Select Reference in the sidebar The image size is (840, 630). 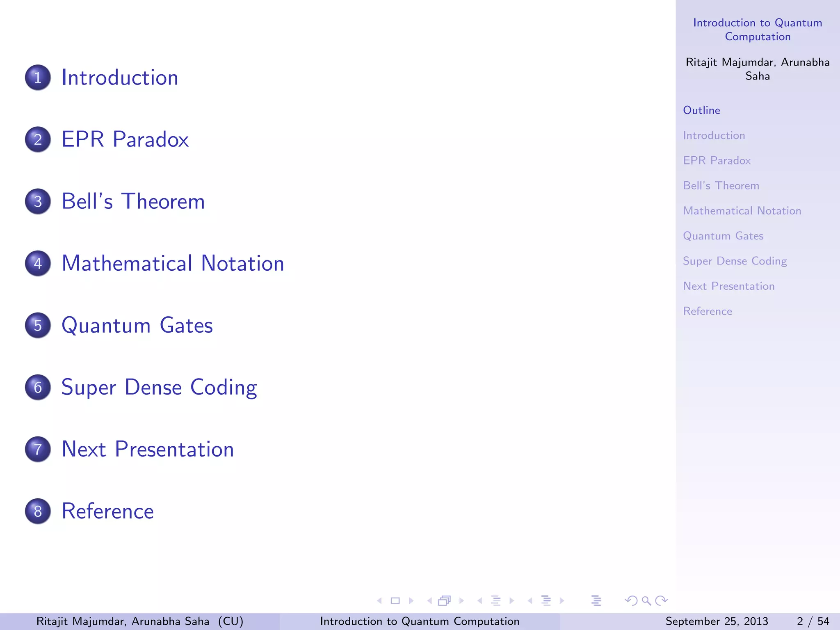pos(708,311)
